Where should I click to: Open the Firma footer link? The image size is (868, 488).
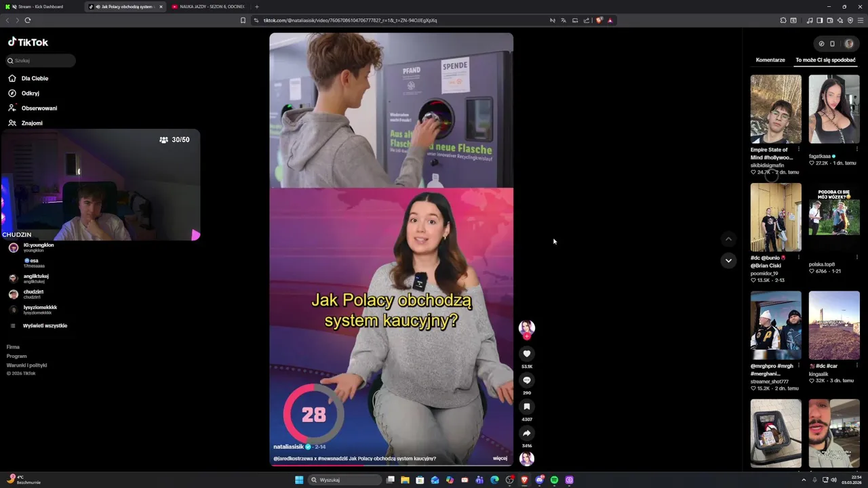coord(13,347)
